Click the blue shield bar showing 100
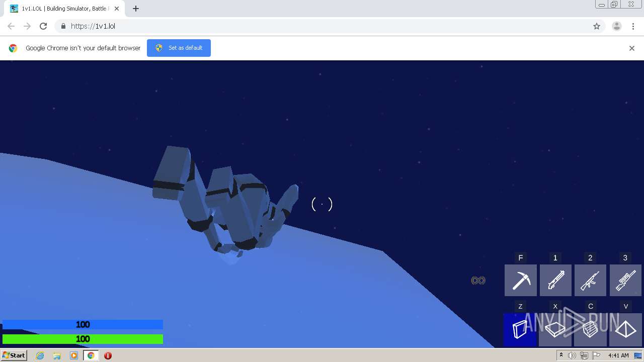 pyautogui.click(x=83, y=324)
